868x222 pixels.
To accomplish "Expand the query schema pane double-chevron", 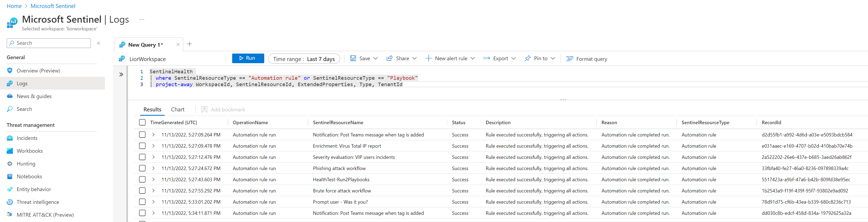I will coord(121,75).
